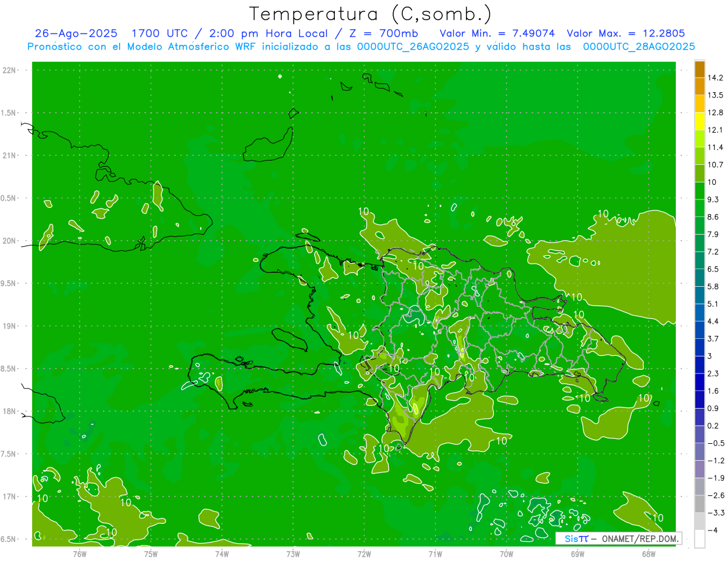
Task: Click the '7.2' color scale label
Action: click(713, 252)
